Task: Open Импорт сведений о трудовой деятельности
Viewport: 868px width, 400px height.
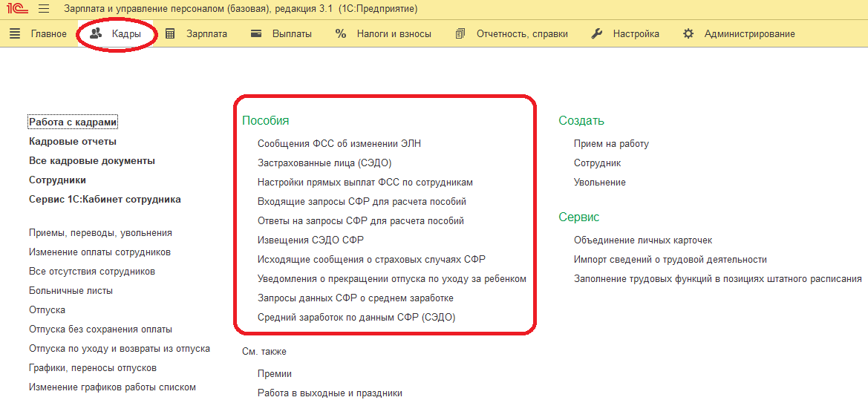Action: tap(670, 260)
